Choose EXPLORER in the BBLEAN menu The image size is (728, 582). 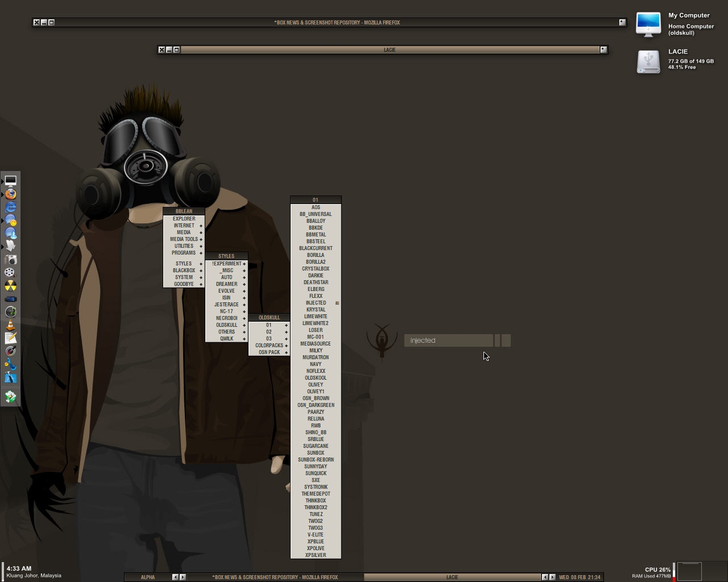click(184, 219)
